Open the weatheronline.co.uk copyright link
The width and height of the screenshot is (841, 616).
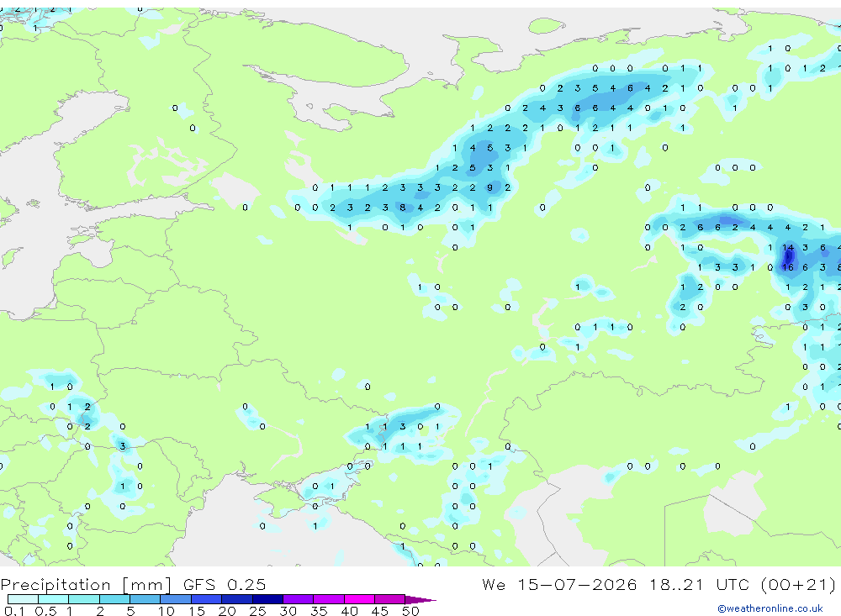click(770, 608)
